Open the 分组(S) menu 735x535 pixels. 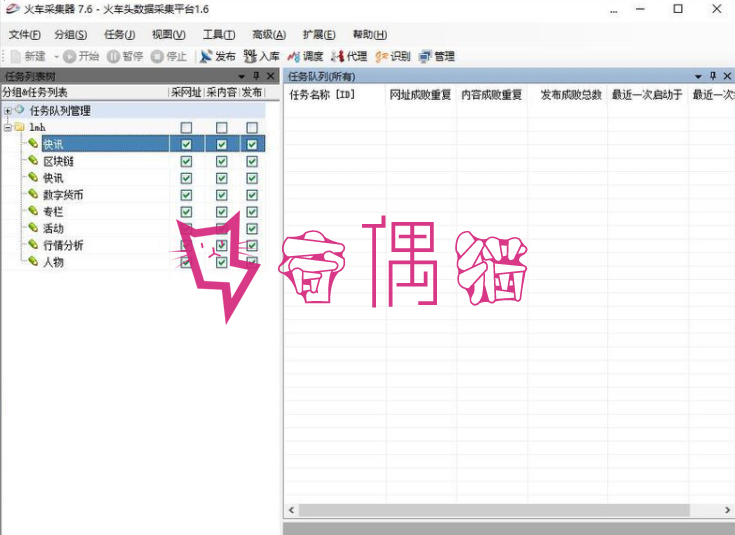71,34
